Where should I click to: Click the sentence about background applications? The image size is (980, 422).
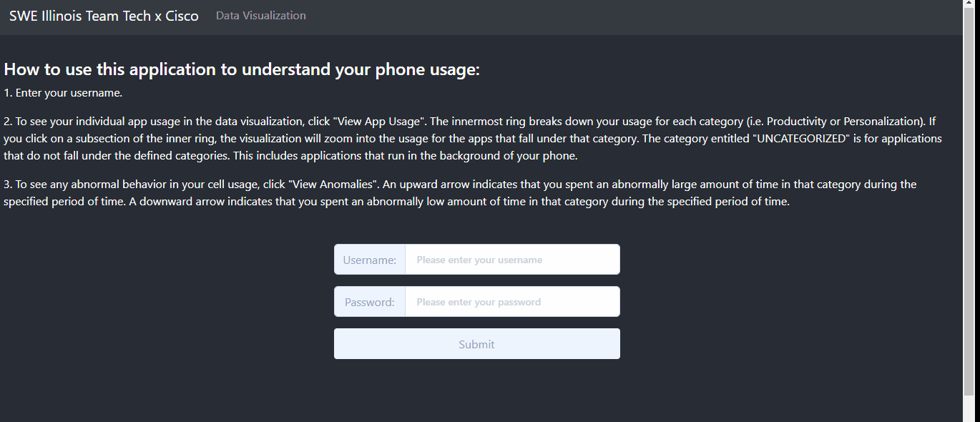tap(358, 156)
